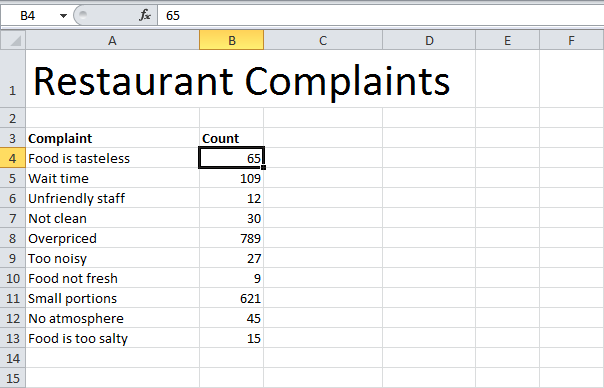
Task: Select row 4 header
Action: tap(13, 158)
